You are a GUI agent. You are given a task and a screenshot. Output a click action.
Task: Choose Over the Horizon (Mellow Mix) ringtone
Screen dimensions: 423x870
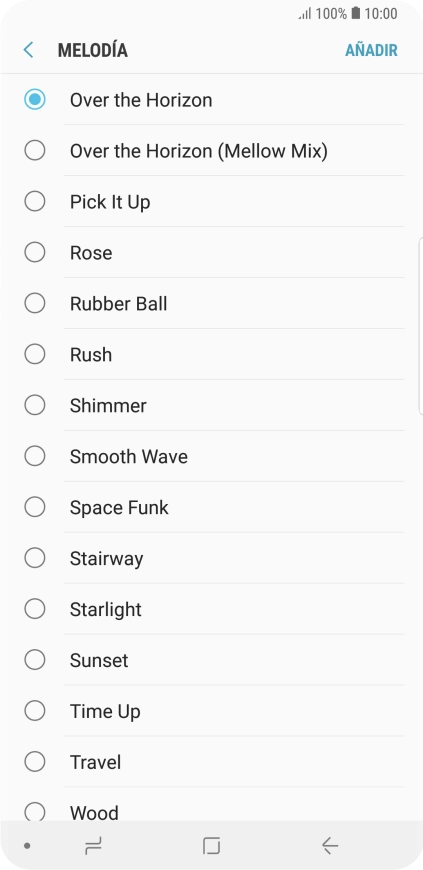pos(212,151)
